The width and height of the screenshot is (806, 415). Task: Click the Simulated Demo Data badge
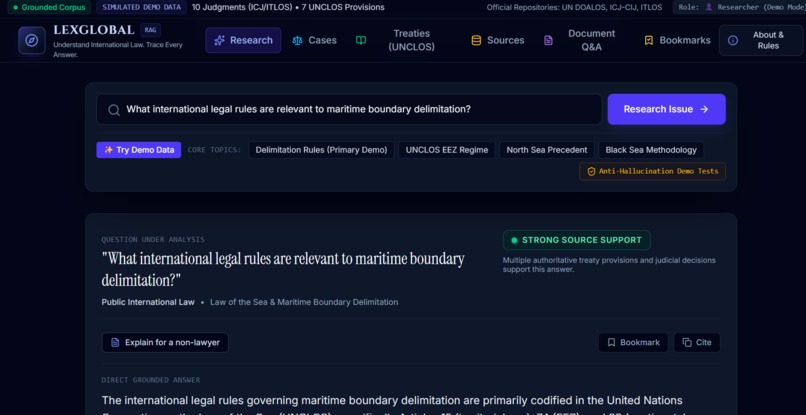point(141,7)
